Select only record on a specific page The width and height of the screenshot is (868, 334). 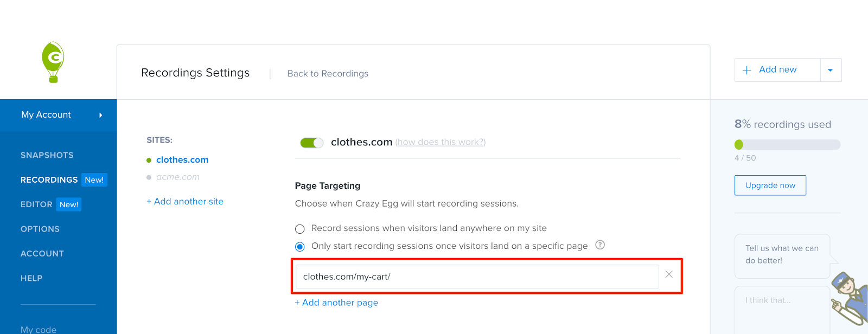tap(299, 247)
